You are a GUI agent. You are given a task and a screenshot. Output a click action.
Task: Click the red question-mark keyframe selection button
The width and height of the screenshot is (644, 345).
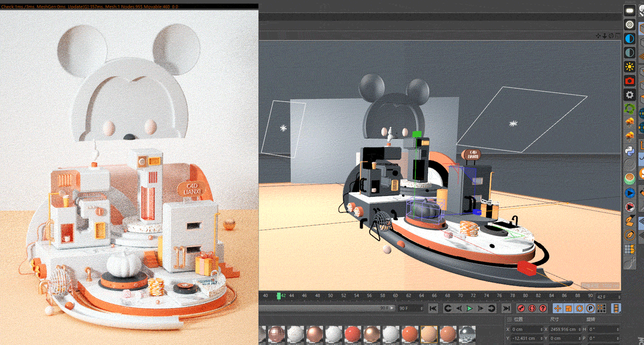(543, 308)
